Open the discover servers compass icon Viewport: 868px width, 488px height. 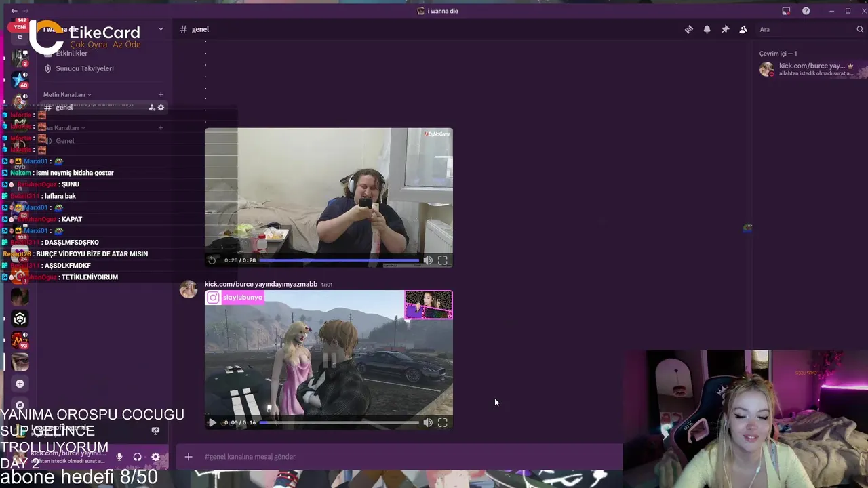point(20,405)
